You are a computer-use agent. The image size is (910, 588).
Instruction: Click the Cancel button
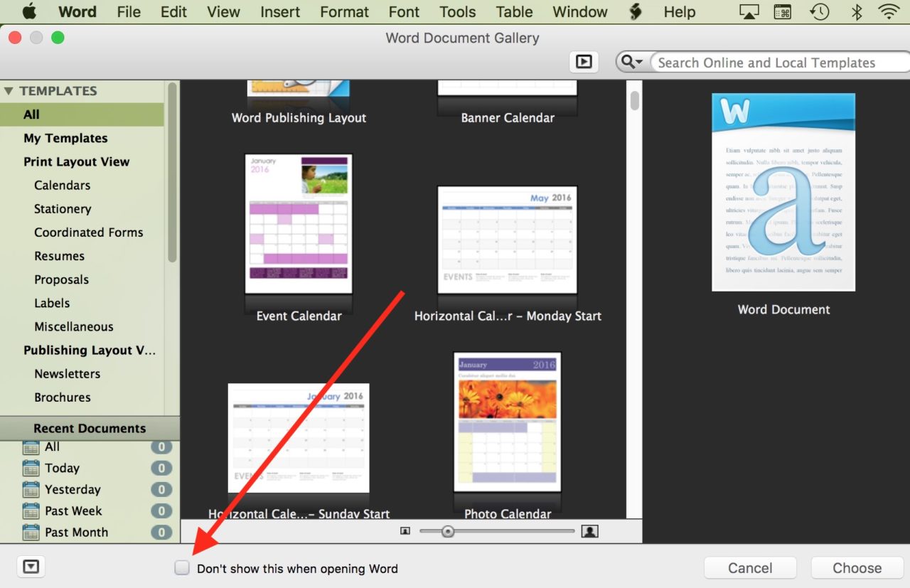750,567
